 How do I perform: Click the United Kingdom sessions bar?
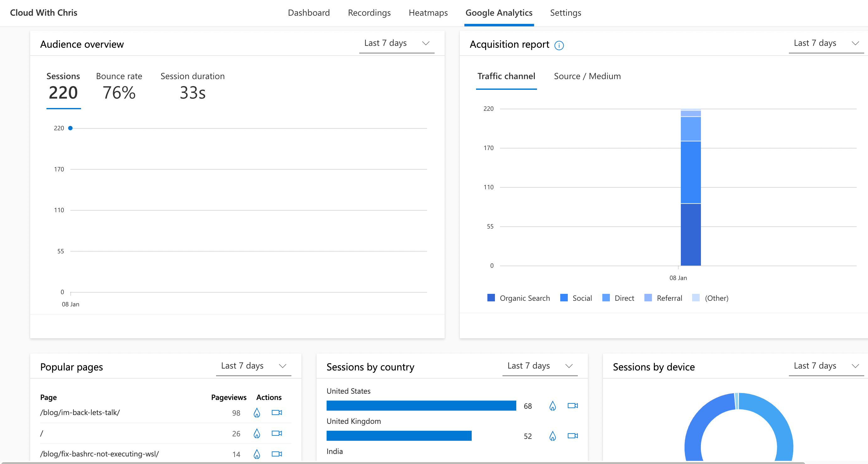[x=399, y=436]
